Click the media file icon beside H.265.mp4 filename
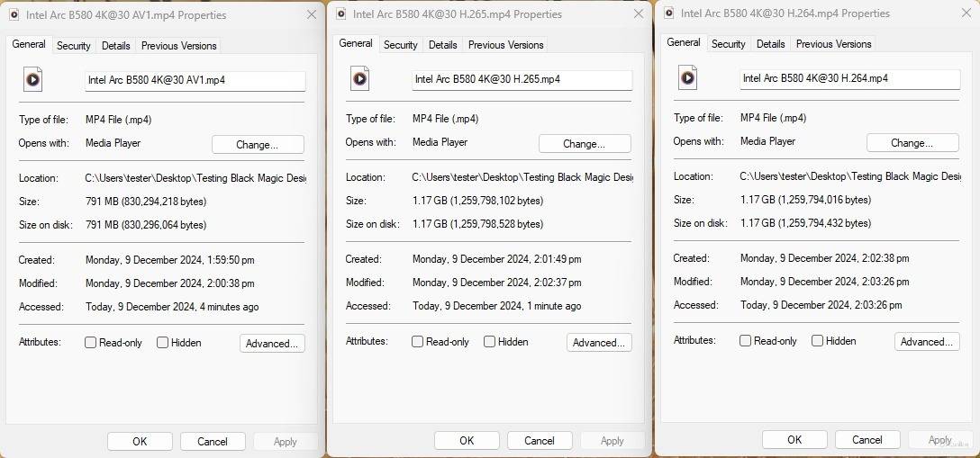Image resolution: width=980 pixels, height=458 pixels. 359,79
